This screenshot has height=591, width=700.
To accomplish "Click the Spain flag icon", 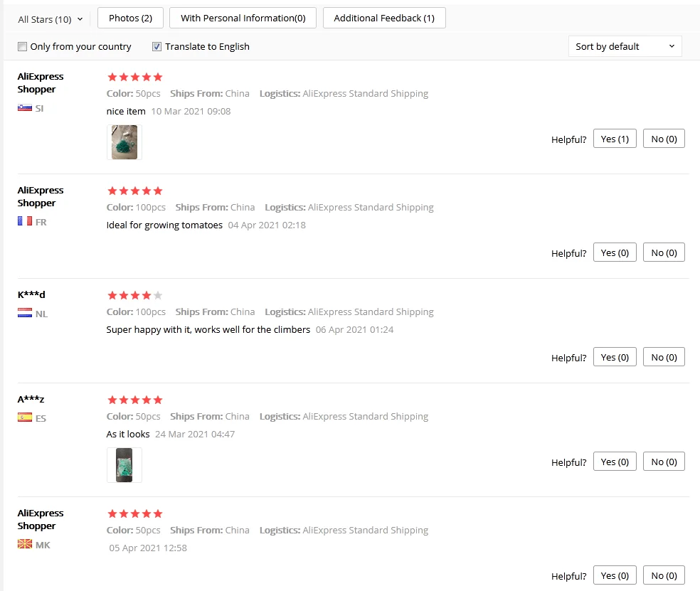I will pos(25,418).
